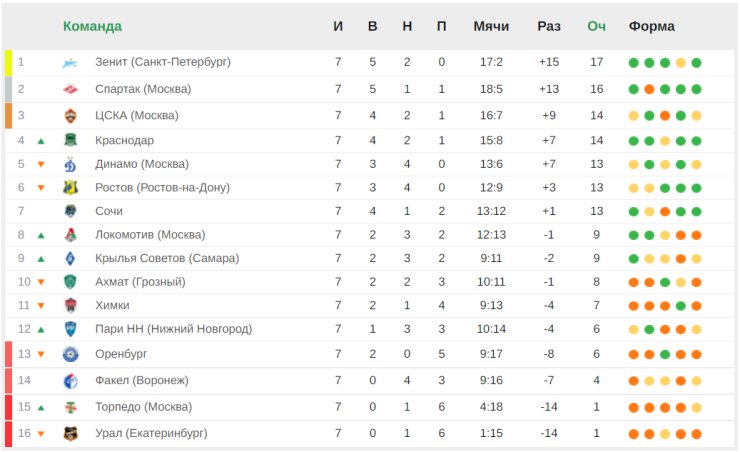Image resolution: width=740 pixels, height=452 pixels.
Task: Open the Химки team link
Action: [x=112, y=305]
